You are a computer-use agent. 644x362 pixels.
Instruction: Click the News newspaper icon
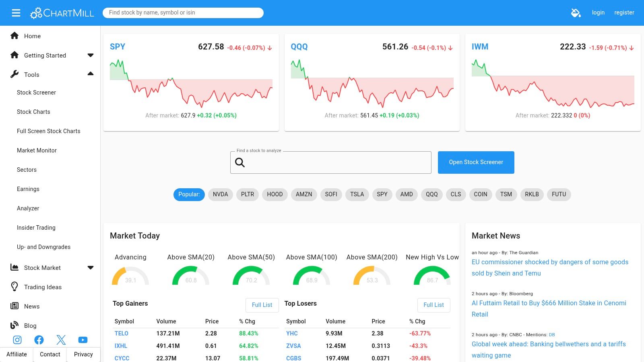[14, 306]
